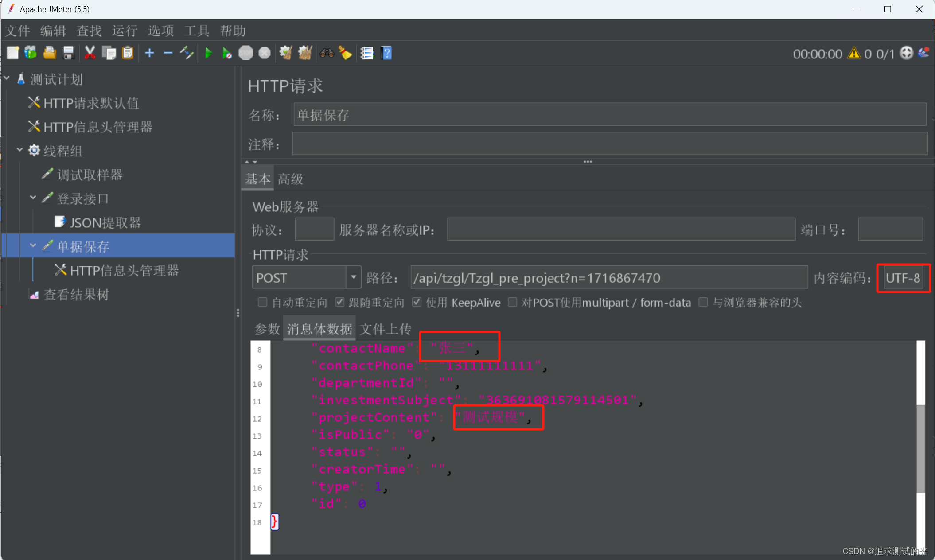Select HTTP信息头管理器 under 单据保存
Screen dimensions: 935x560
[117, 270]
